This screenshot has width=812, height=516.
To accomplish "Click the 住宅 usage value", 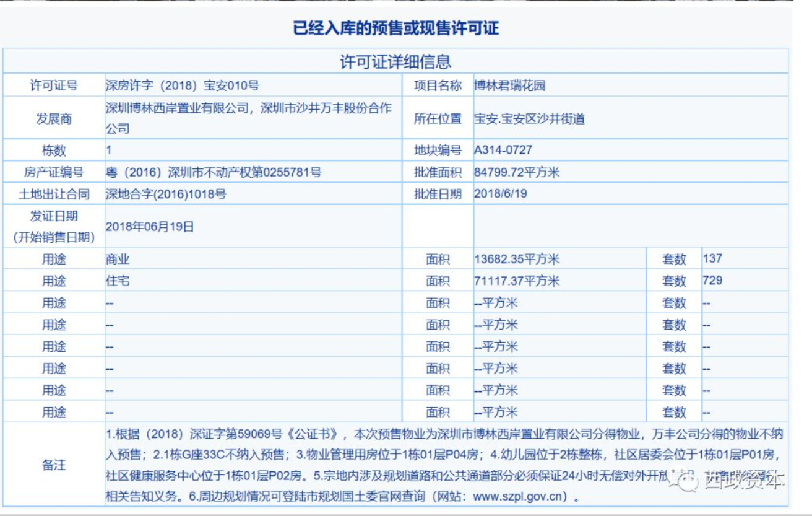I will tap(118, 281).
